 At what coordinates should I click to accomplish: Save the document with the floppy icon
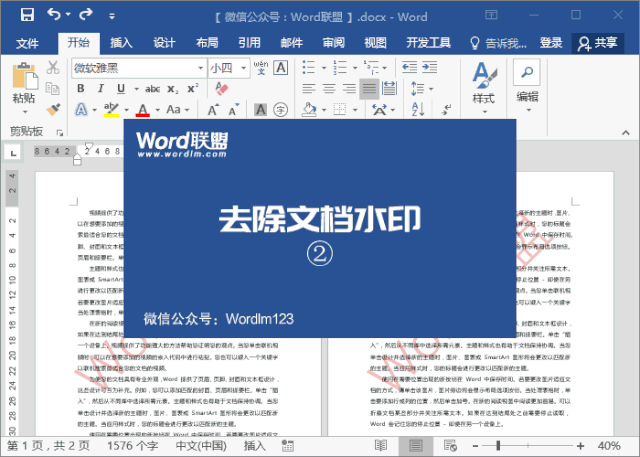click(x=27, y=15)
